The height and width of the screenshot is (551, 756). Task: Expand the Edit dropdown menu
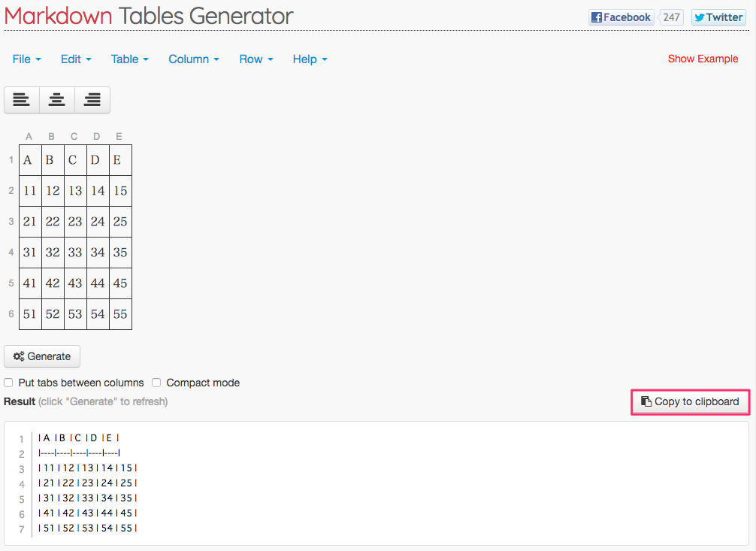(76, 59)
